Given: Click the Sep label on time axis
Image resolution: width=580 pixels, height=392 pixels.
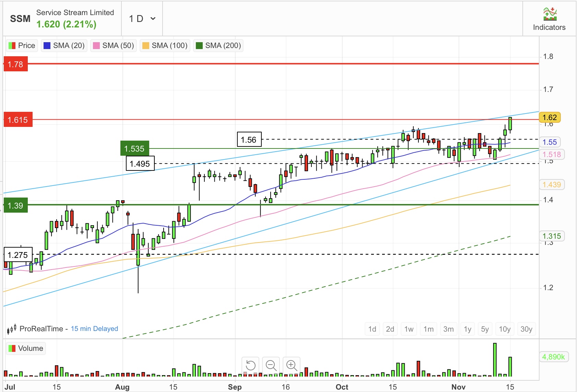Looking at the screenshot, I should click(235, 387).
